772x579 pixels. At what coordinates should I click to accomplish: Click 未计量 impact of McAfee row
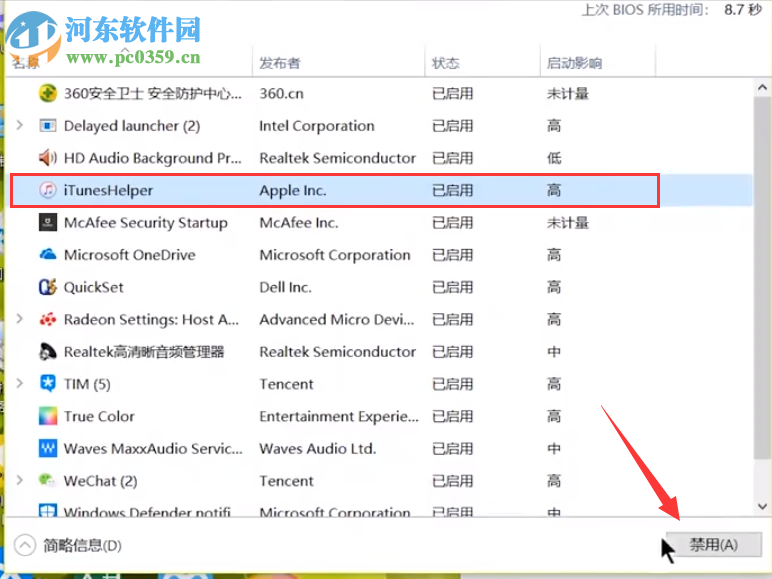(568, 223)
